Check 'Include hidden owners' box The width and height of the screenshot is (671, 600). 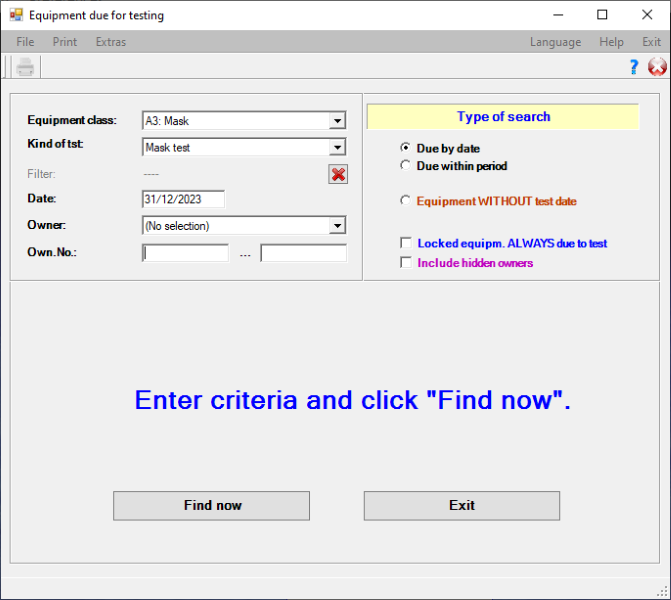[x=405, y=263]
